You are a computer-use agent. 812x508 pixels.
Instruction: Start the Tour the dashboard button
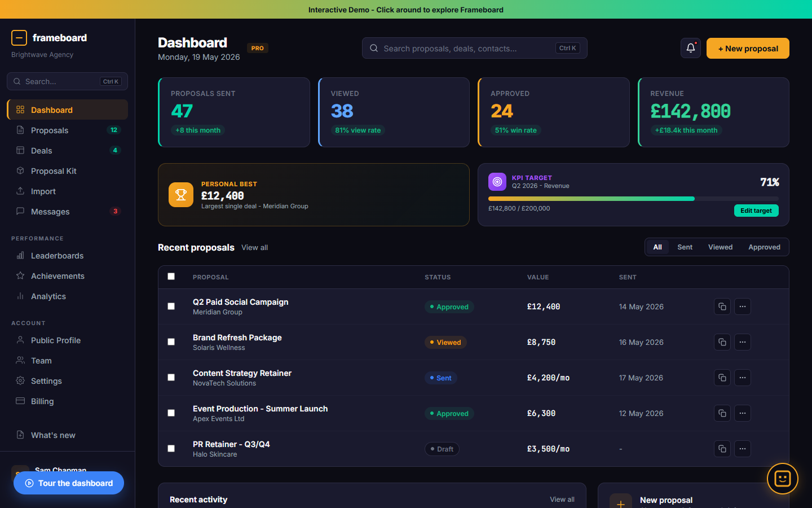(x=69, y=483)
